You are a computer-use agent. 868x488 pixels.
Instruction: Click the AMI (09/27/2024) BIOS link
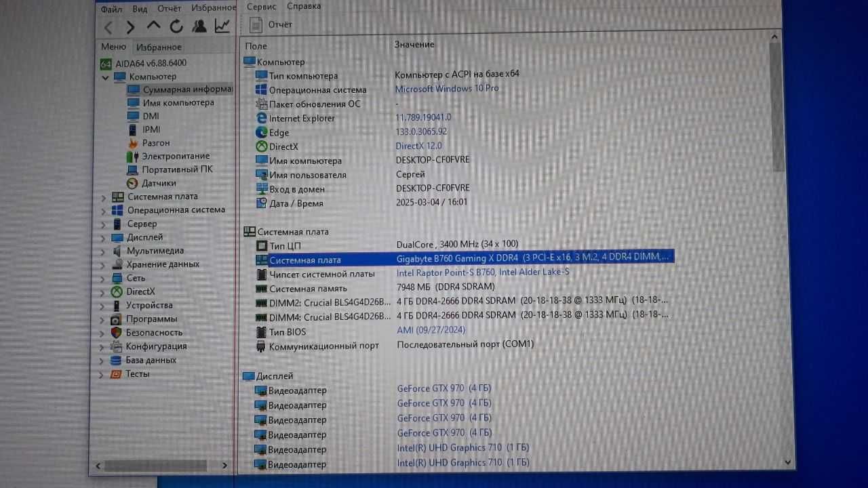[431, 330]
